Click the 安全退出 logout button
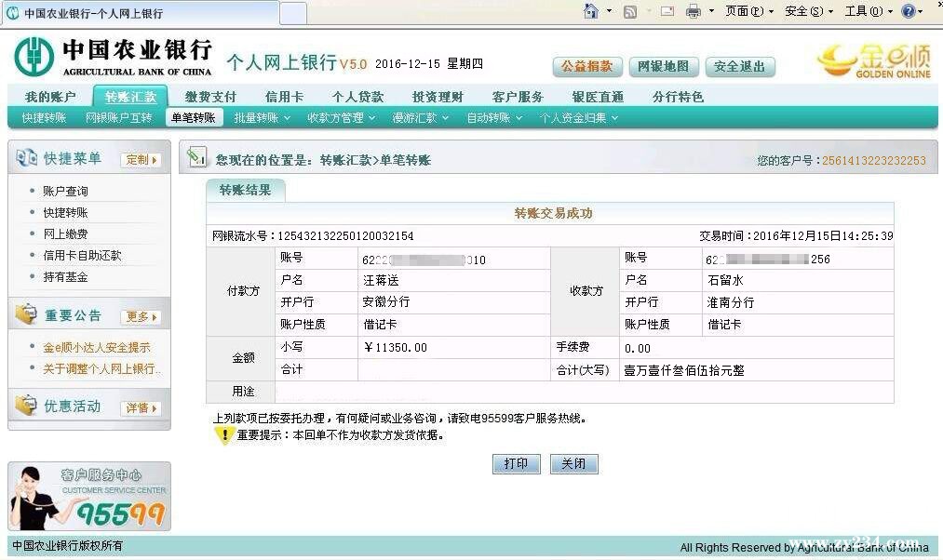The width and height of the screenshot is (943, 560). [740, 66]
